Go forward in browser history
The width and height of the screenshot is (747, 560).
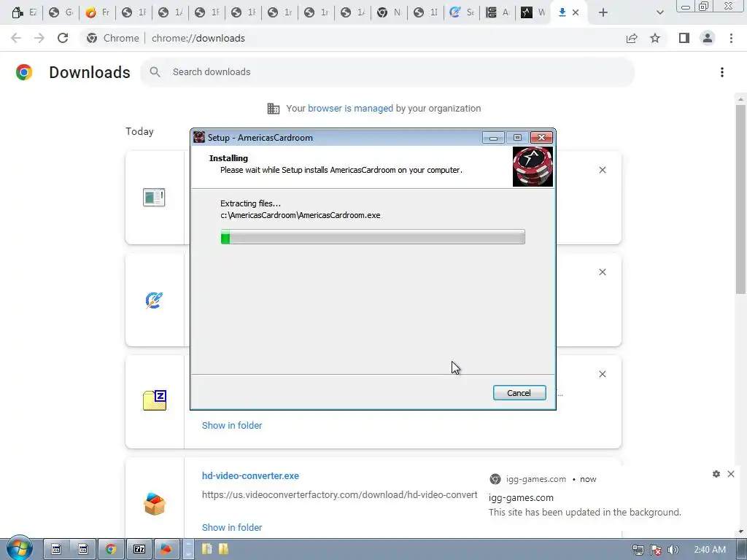(39, 38)
